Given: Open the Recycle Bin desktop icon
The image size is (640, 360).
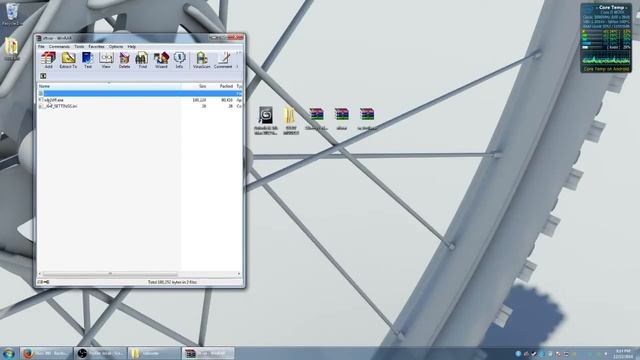Looking at the screenshot, I should (12, 14).
